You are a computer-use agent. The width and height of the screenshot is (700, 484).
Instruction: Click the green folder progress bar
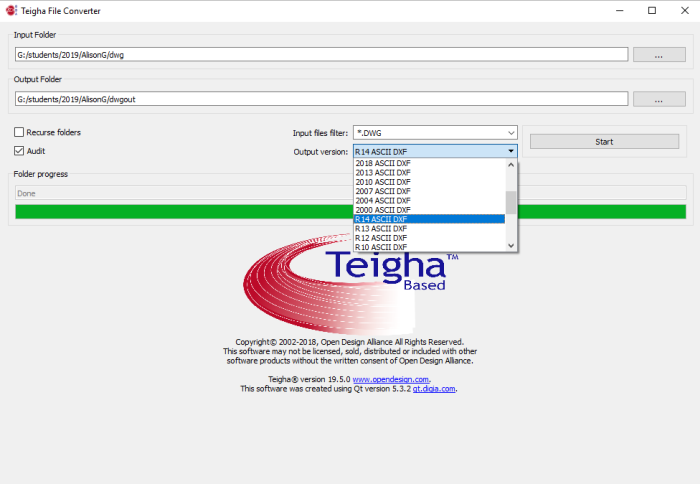pos(350,212)
